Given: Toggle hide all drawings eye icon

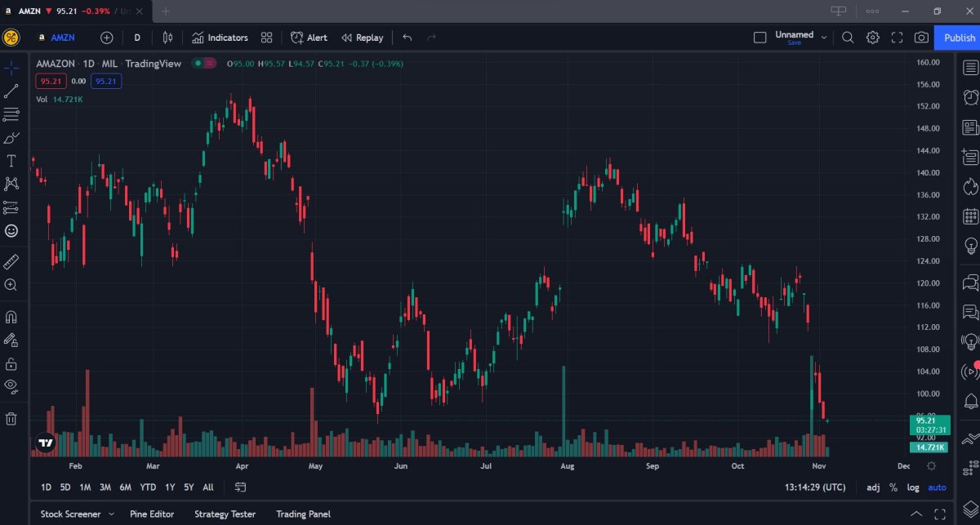Looking at the screenshot, I should pyautogui.click(x=11, y=386).
